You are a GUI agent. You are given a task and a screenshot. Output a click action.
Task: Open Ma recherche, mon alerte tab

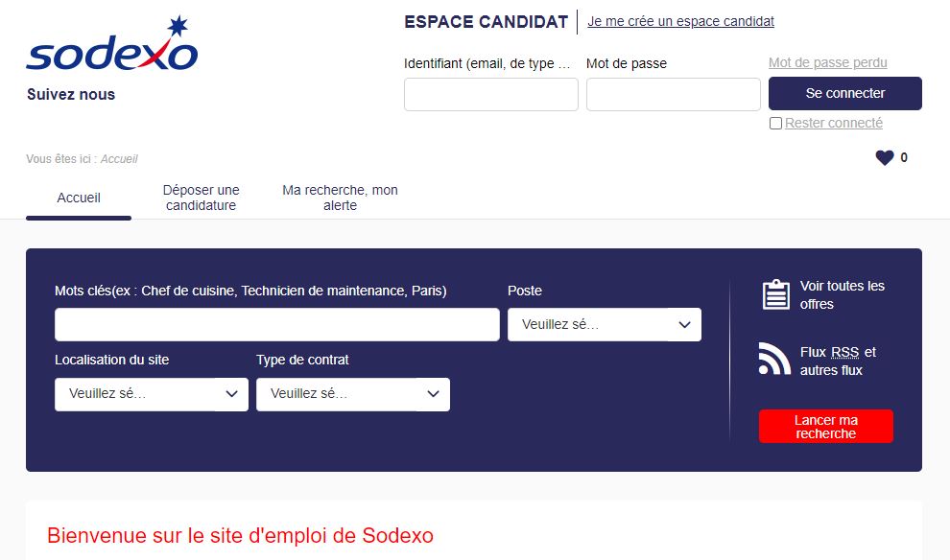(x=340, y=198)
